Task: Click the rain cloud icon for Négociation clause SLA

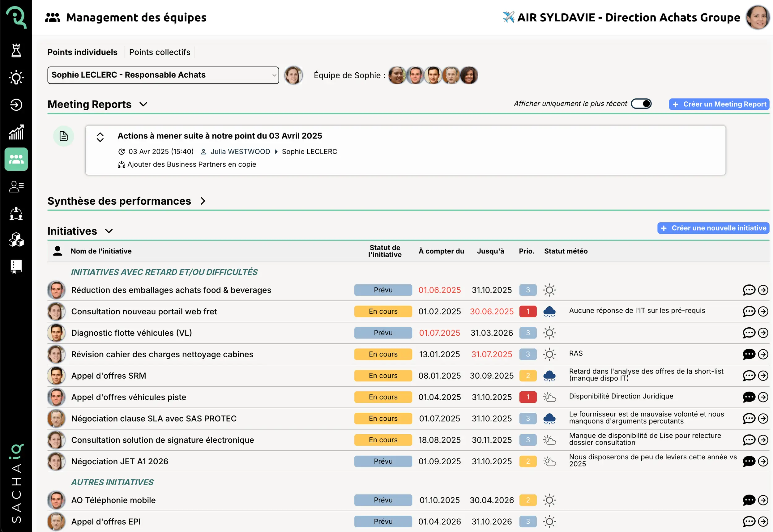Action: (x=549, y=418)
